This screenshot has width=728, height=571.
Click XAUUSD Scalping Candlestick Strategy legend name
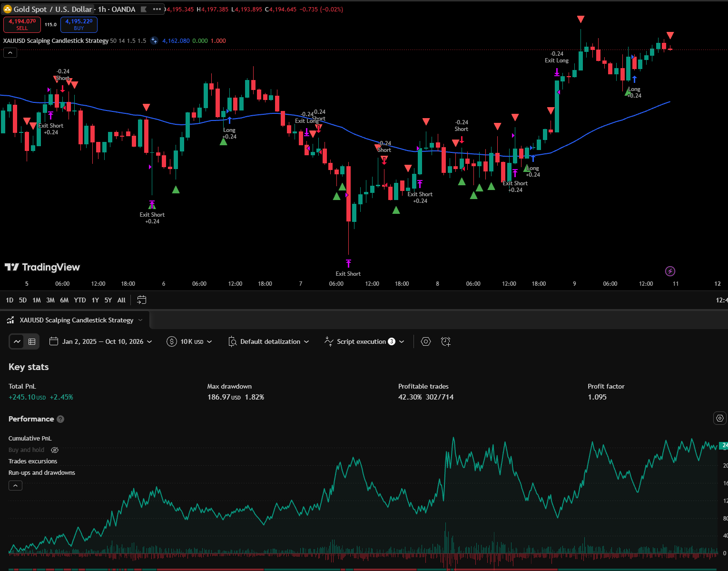[56, 40]
